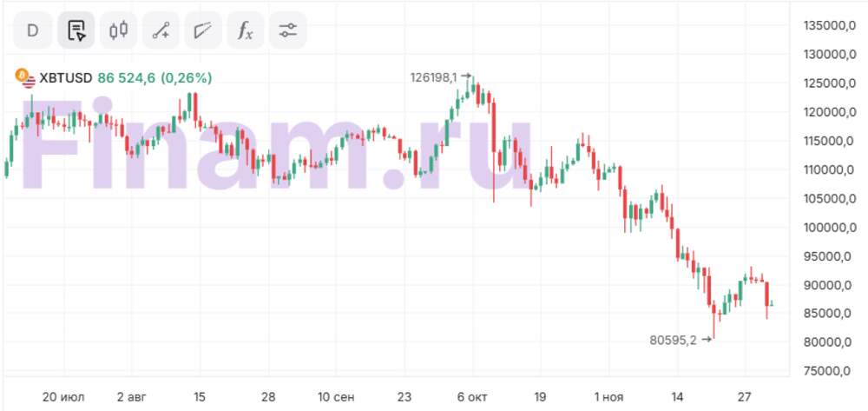Toggle the crosshair data cursor tool
868x411 pixels.
pos(76,30)
